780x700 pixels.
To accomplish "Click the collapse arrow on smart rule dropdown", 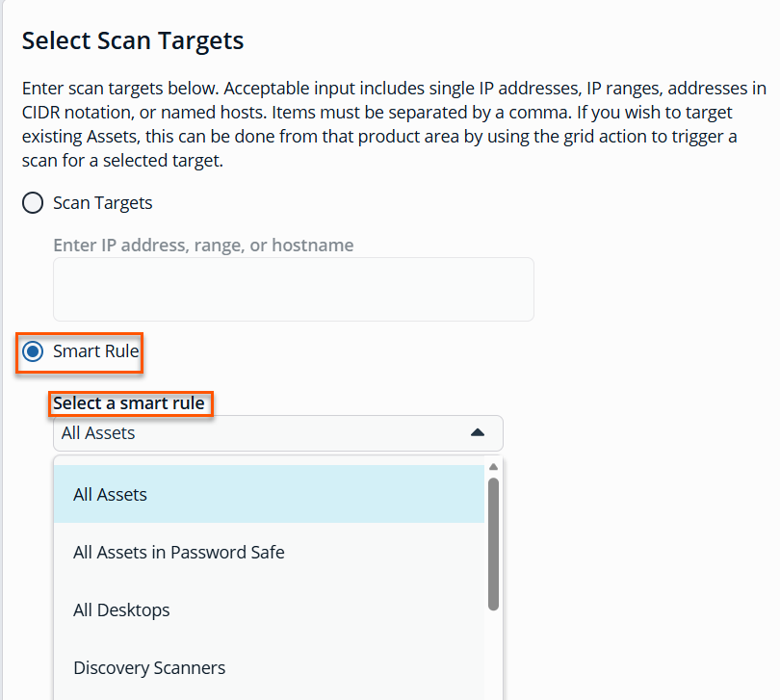I will [x=478, y=433].
